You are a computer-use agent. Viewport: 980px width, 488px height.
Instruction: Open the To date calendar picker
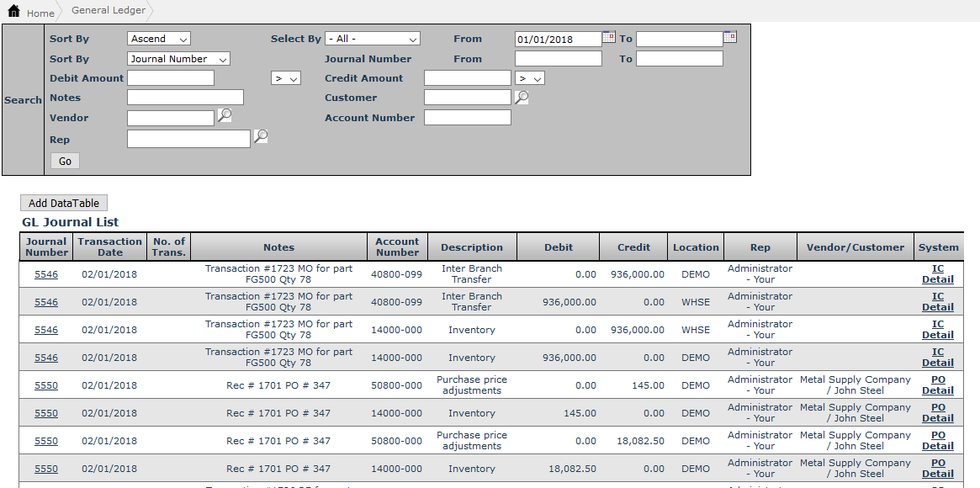729,37
